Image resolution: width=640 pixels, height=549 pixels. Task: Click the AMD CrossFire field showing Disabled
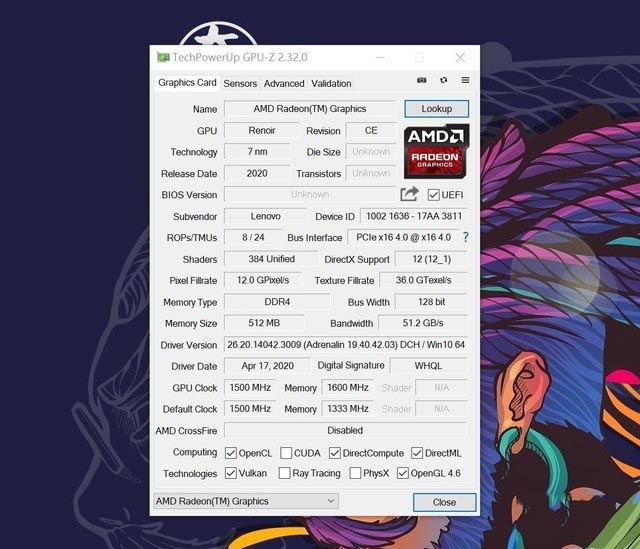pos(345,431)
